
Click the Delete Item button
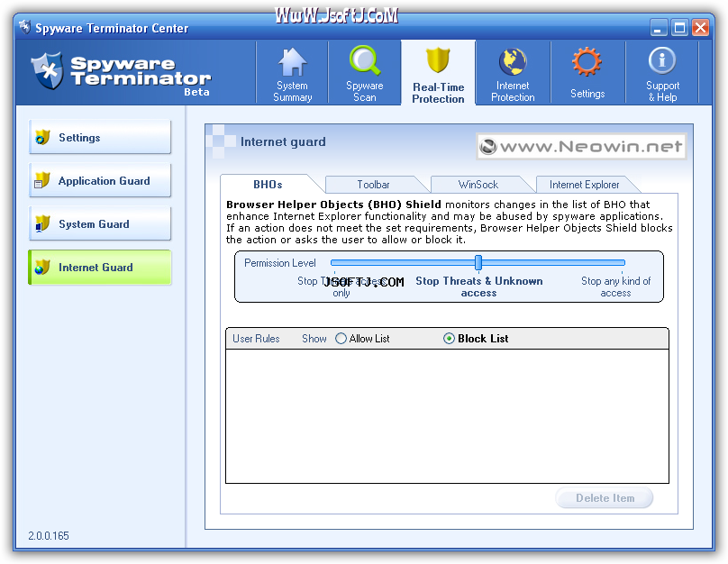605,498
